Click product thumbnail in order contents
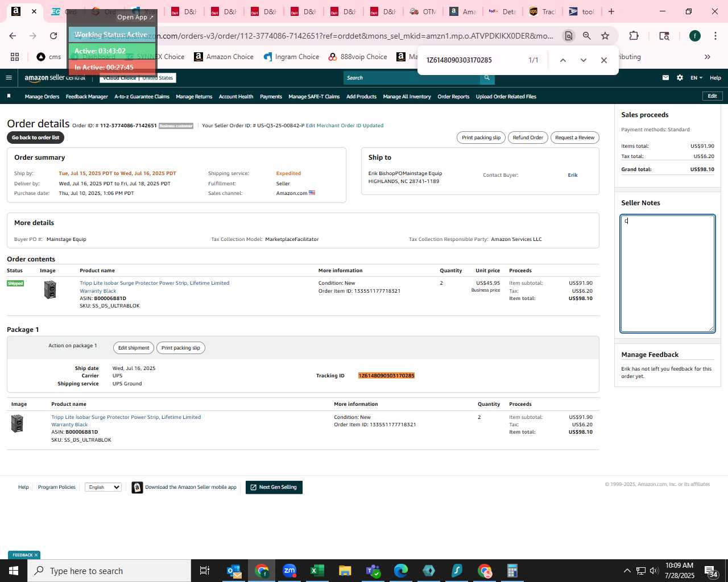Screen dimensions: 728x582 click(50, 290)
